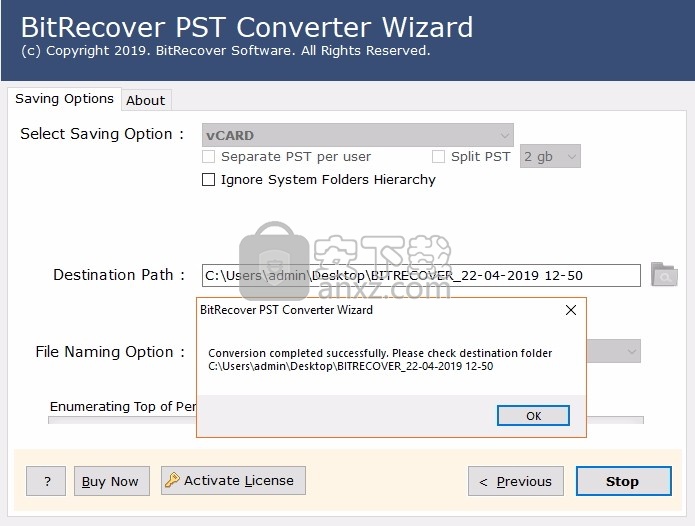The height and width of the screenshot is (526, 695).
Task: Click the large header title BitRecover PST Converter Wizard
Action: 247,27
